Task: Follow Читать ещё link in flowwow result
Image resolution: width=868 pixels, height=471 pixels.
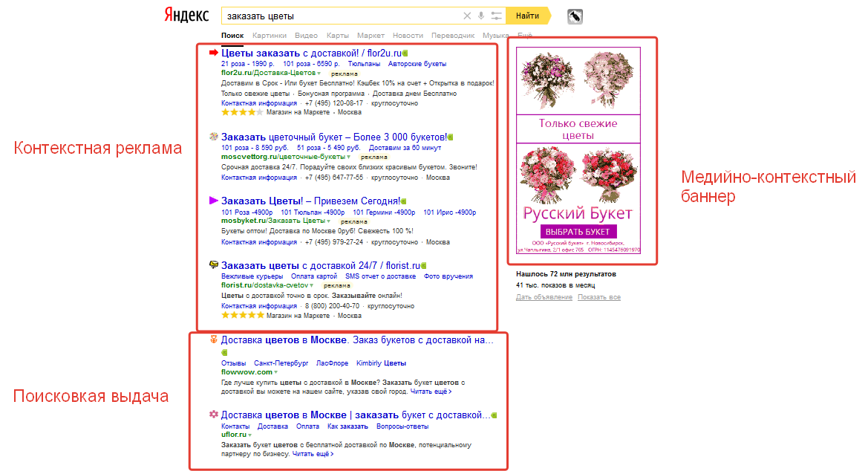Action: [x=431, y=391]
